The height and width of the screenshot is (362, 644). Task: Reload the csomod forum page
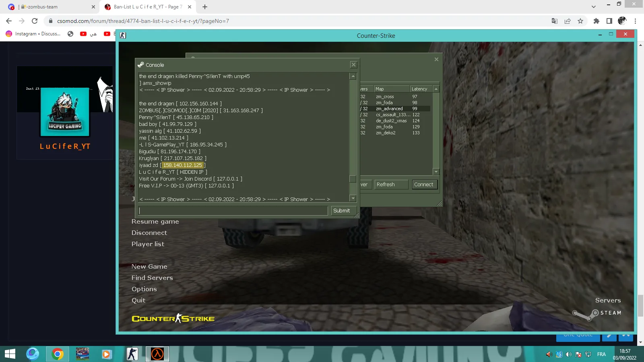pyautogui.click(x=35, y=21)
